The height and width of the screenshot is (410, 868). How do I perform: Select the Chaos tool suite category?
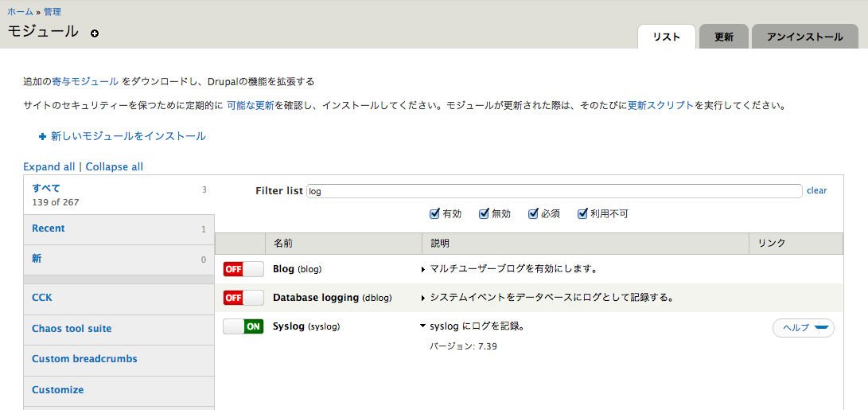click(72, 329)
